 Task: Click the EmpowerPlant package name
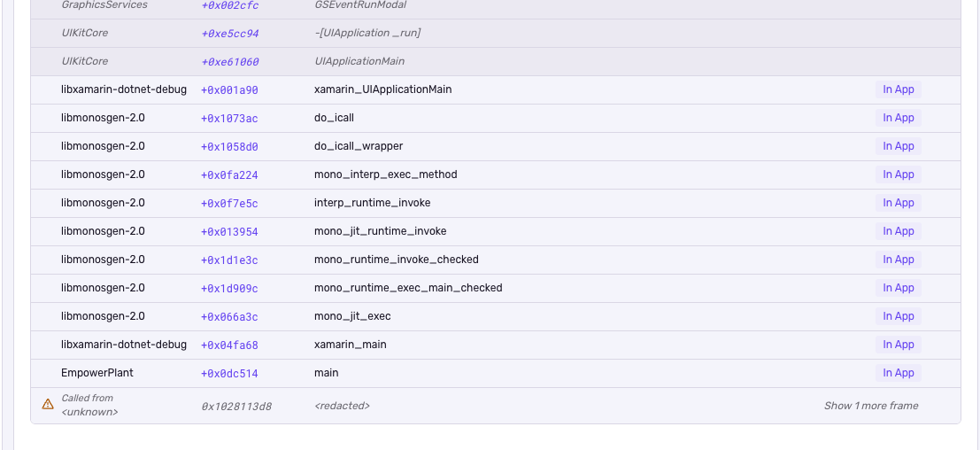click(x=97, y=373)
